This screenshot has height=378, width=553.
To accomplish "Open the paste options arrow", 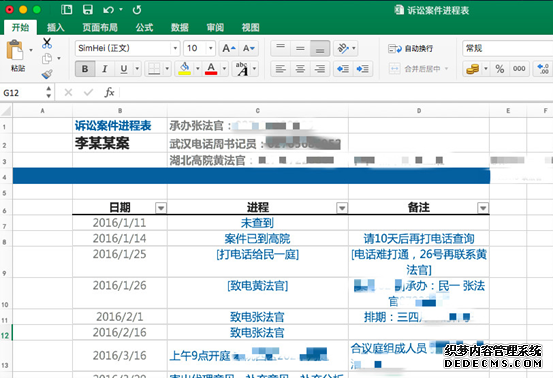I will tap(31, 50).
